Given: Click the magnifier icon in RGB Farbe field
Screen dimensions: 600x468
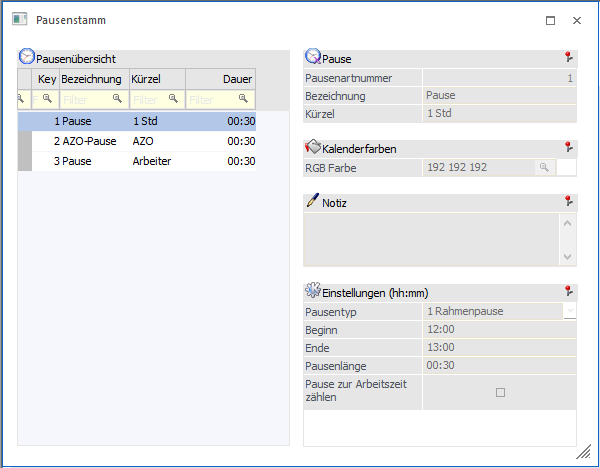Looking at the screenshot, I should 544,168.
